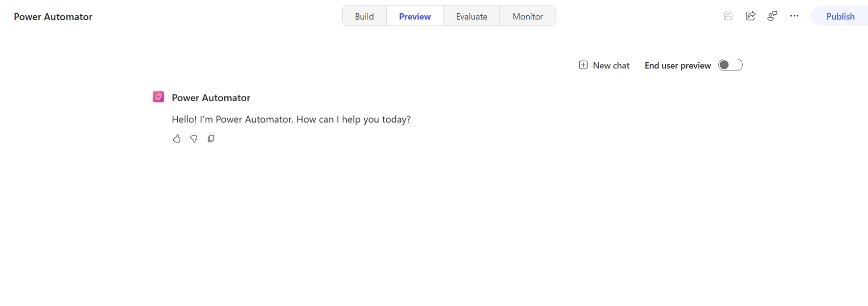Open the more options ellipsis menu
Viewport: 868px width, 306px height.
click(x=794, y=16)
